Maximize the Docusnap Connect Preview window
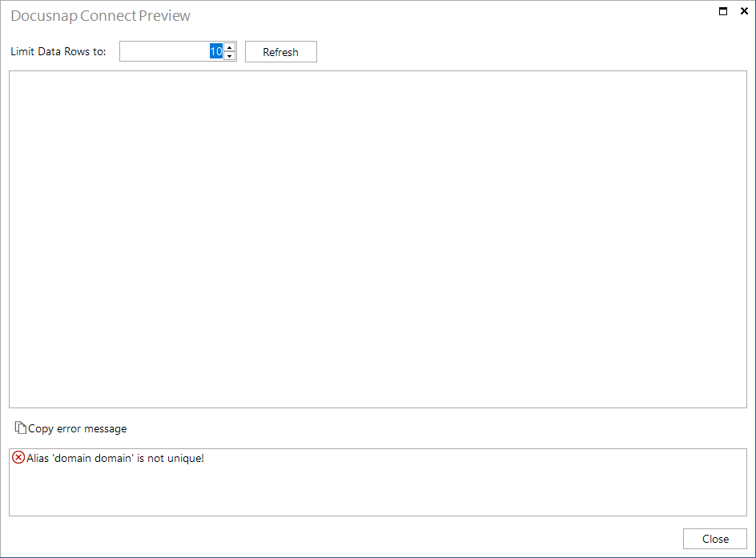 point(723,11)
